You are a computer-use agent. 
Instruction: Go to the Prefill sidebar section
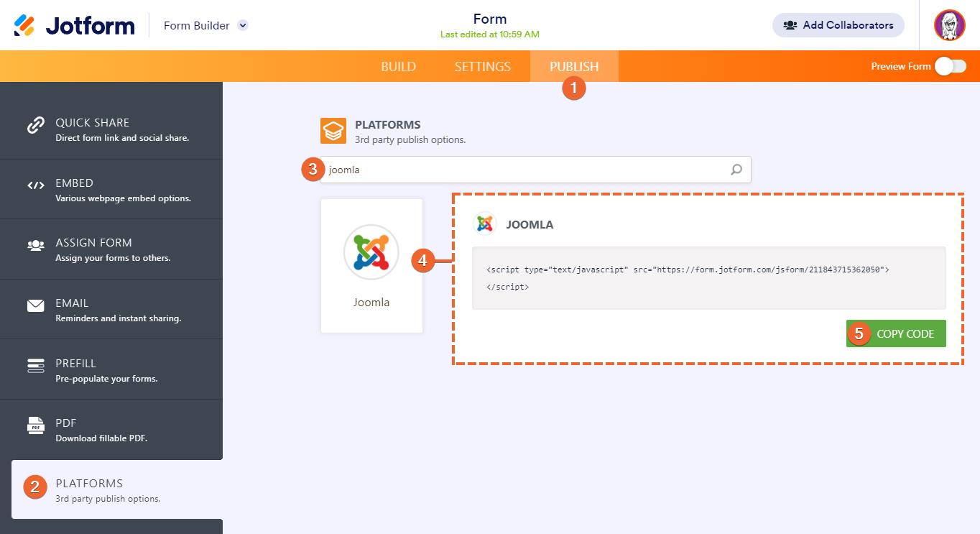(111, 370)
